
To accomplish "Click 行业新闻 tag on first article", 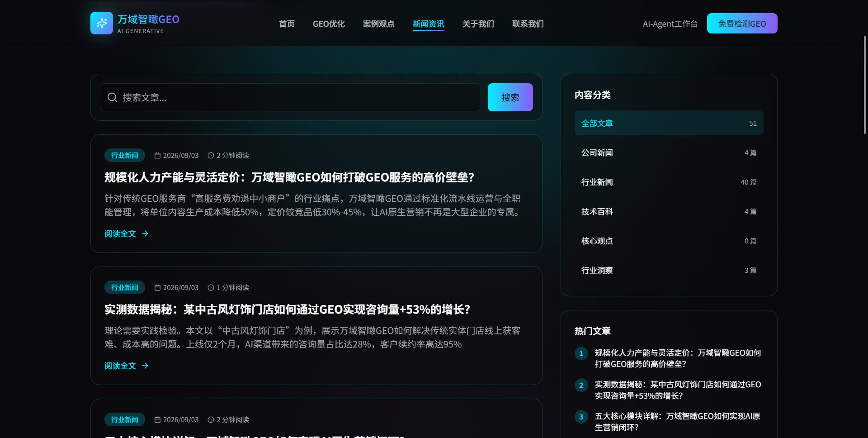I will (125, 155).
